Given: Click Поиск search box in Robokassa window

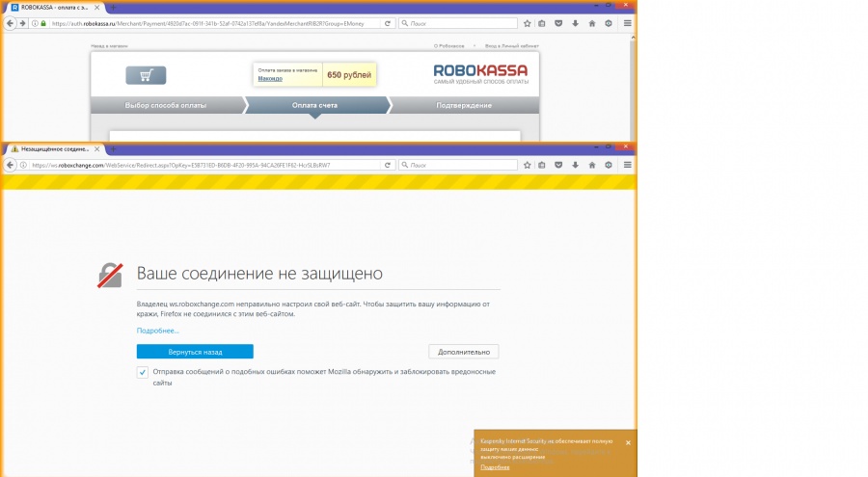Looking at the screenshot, I should [458, 23].
